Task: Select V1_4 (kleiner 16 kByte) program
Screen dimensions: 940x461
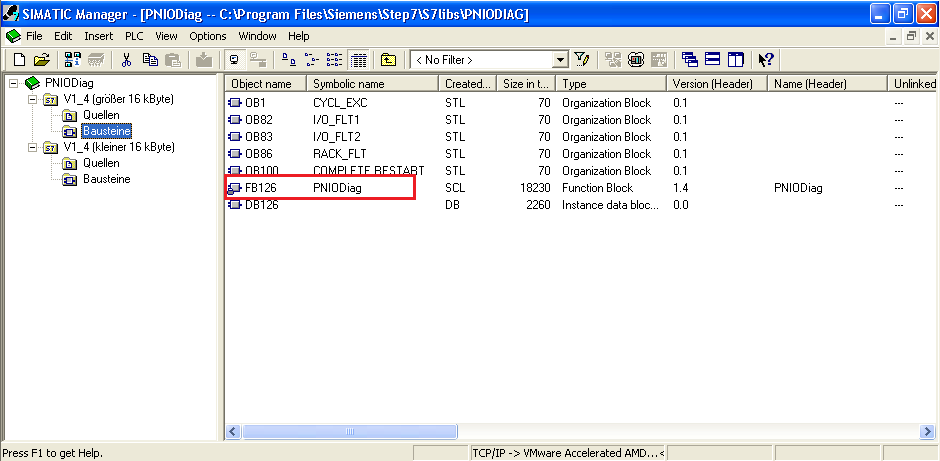Action: tap(119, 147)
